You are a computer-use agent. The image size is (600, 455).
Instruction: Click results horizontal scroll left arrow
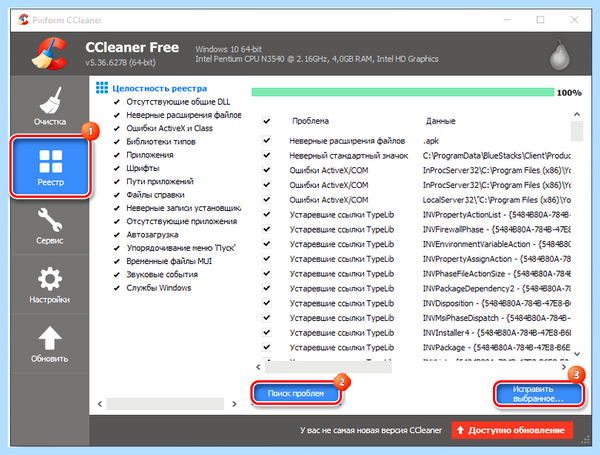[x=258, y=367]
